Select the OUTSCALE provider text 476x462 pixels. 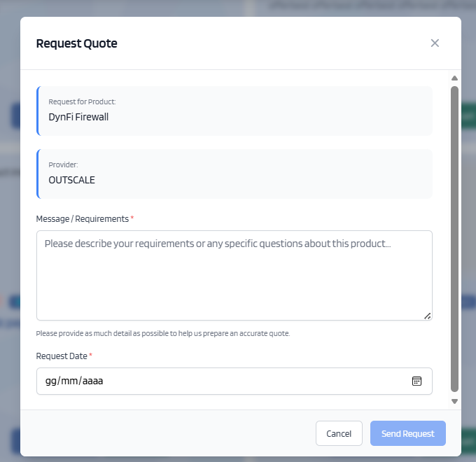(x=71, y=180)
